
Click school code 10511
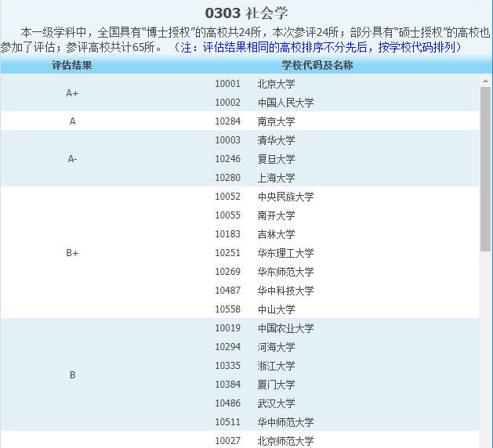[227, 422]
